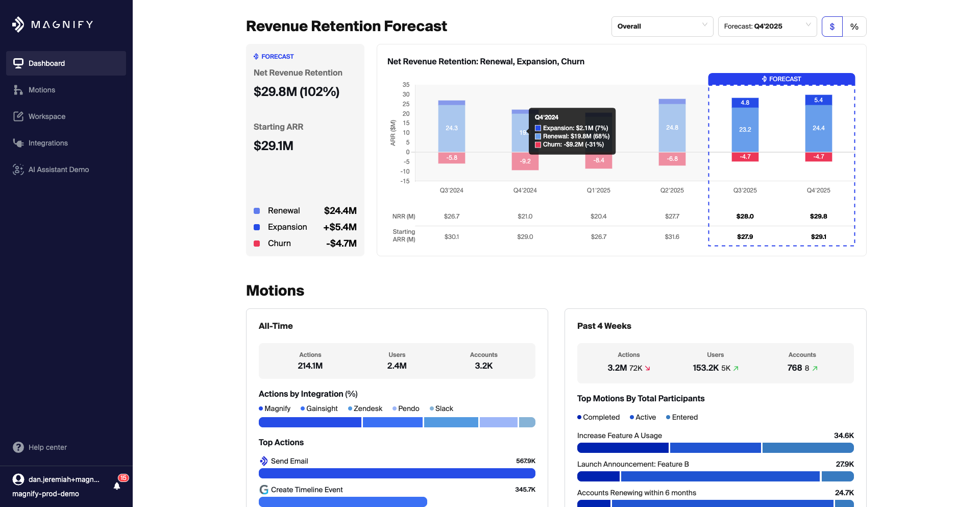980x507 pixels.
Task: Click the magnify-prod-demo account name
Action: point(45,494)
